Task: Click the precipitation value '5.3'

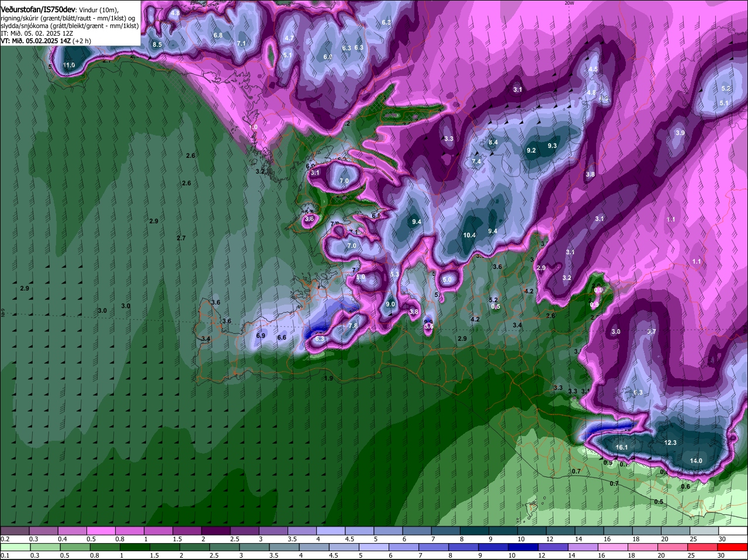Action: click(x=394, y=274)
